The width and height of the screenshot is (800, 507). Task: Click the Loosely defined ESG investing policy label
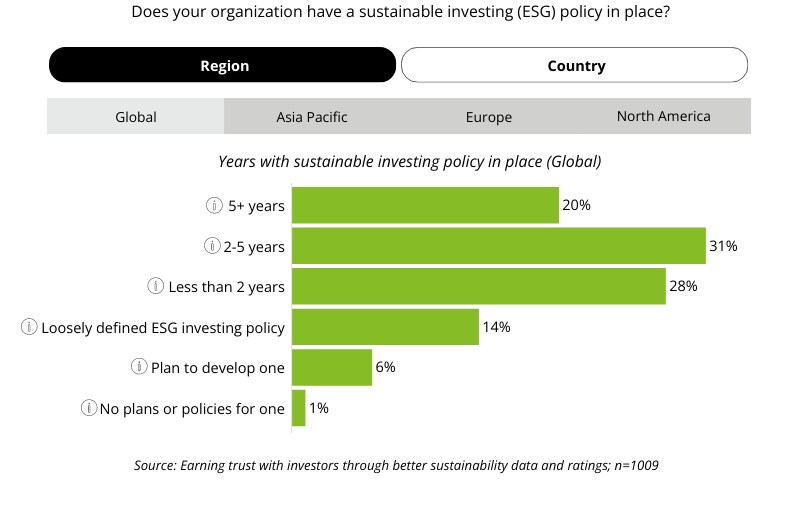(163, 327)
